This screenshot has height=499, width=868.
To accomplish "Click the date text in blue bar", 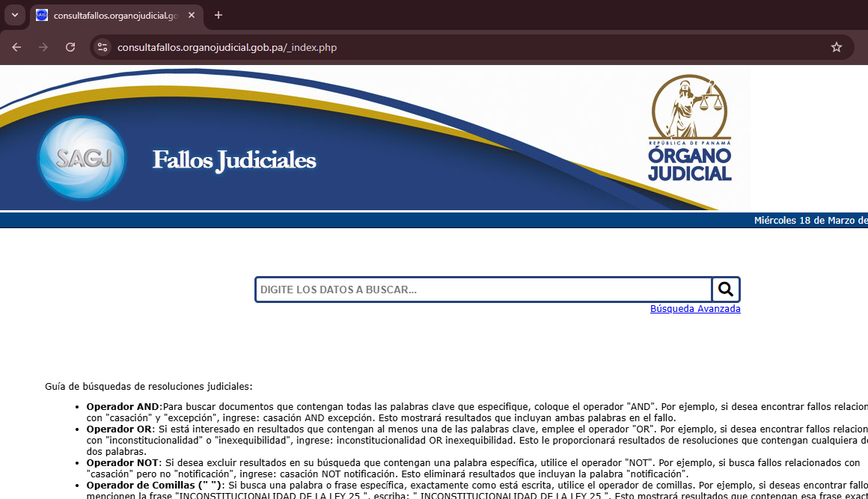I will tap(810, 220).
